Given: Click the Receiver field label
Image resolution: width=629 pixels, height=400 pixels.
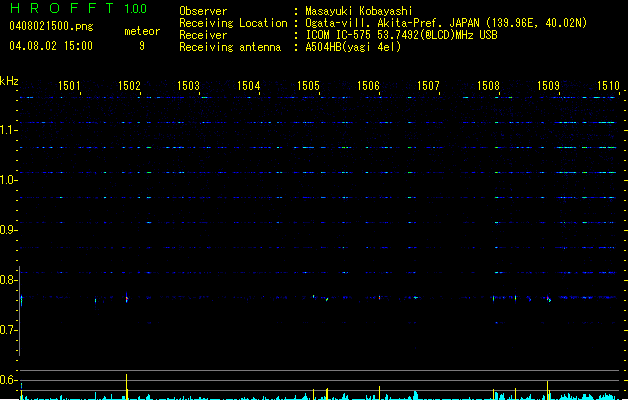Looking at the screenshot, I should click(203, 35).
